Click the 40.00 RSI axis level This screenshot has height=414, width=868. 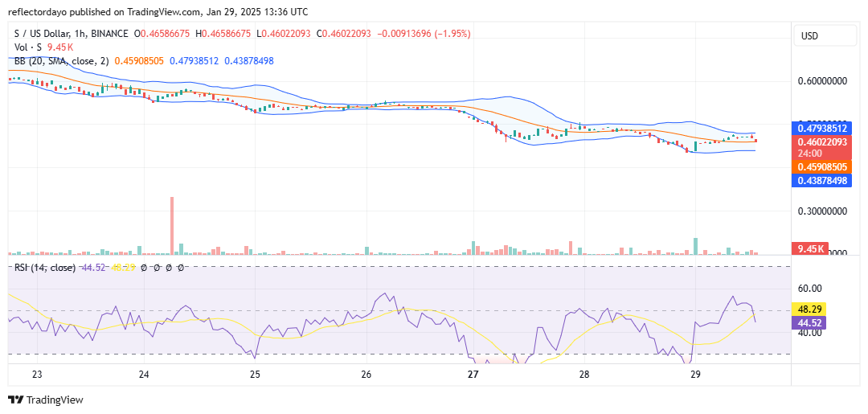click(x=810, y=333)
